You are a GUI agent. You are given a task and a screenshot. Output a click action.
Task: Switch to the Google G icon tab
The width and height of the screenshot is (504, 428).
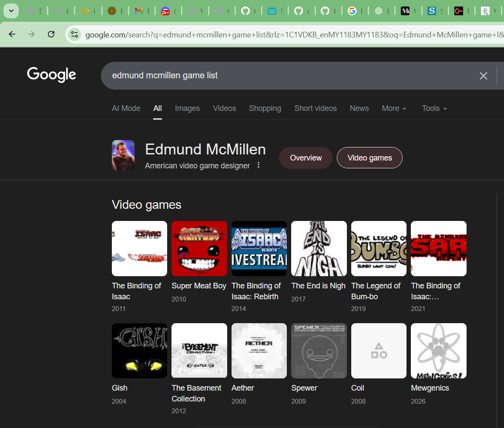pyautogui.click(x=352, y=11)
